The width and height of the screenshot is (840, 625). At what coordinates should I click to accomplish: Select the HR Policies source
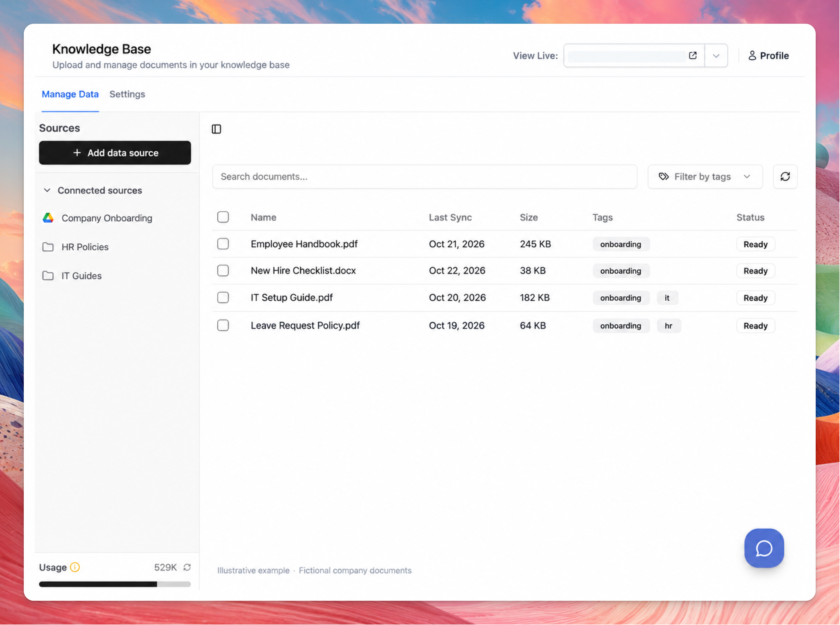tap(85, 247)
